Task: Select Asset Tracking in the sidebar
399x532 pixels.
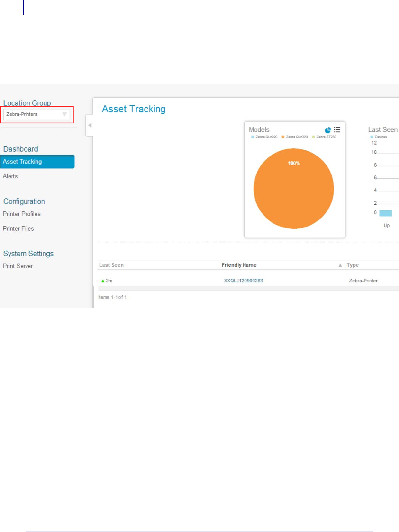Action: 37,162
